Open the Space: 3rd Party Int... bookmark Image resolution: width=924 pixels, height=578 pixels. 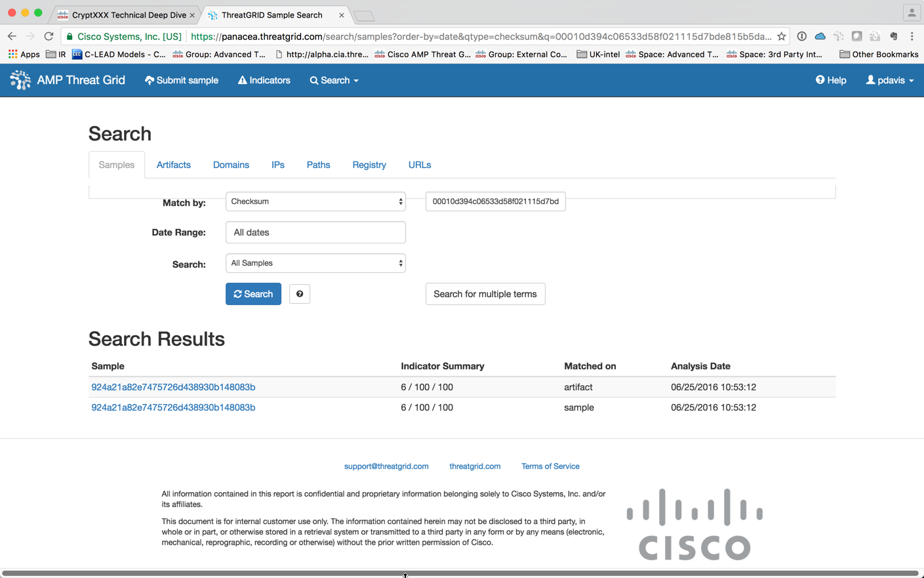point(774,54)
